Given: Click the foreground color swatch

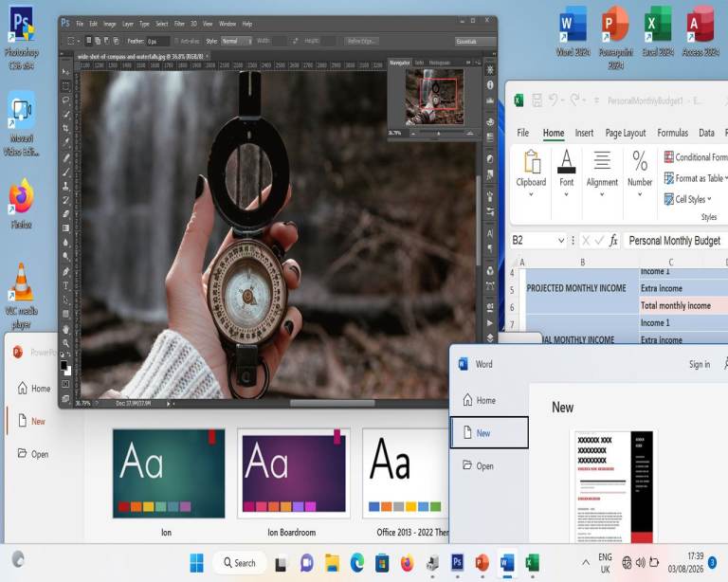Looking at the screenshot, I should (x=64, y=365).
